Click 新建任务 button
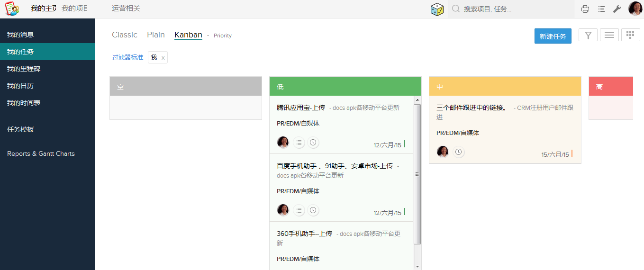Viewport: 644px width, 270px height. point(553,36)
